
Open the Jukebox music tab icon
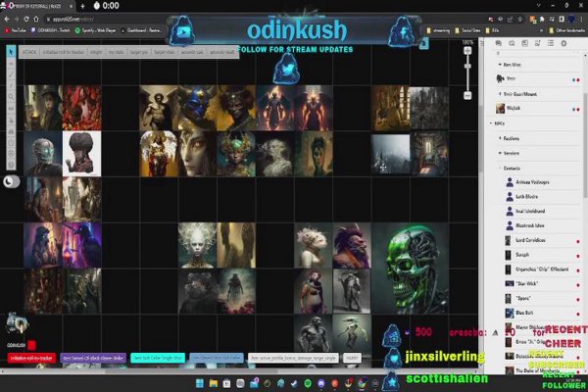(x=537, y=43)
